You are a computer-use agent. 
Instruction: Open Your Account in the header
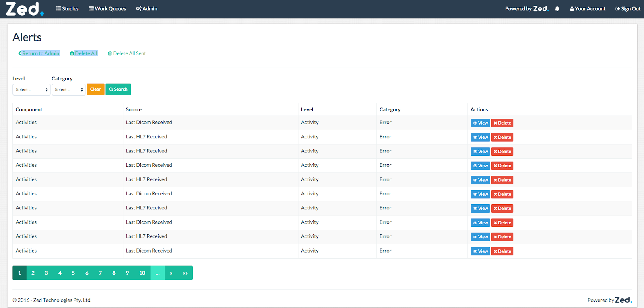(588, 9)
